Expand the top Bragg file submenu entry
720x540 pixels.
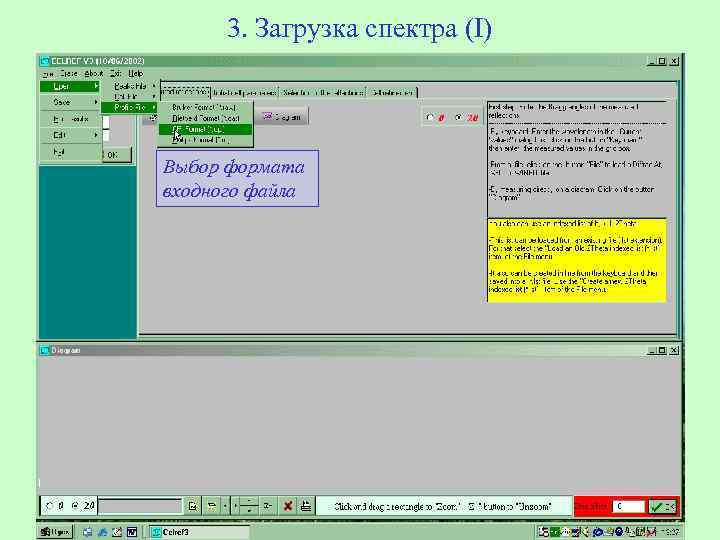click(x=129, y=86)
